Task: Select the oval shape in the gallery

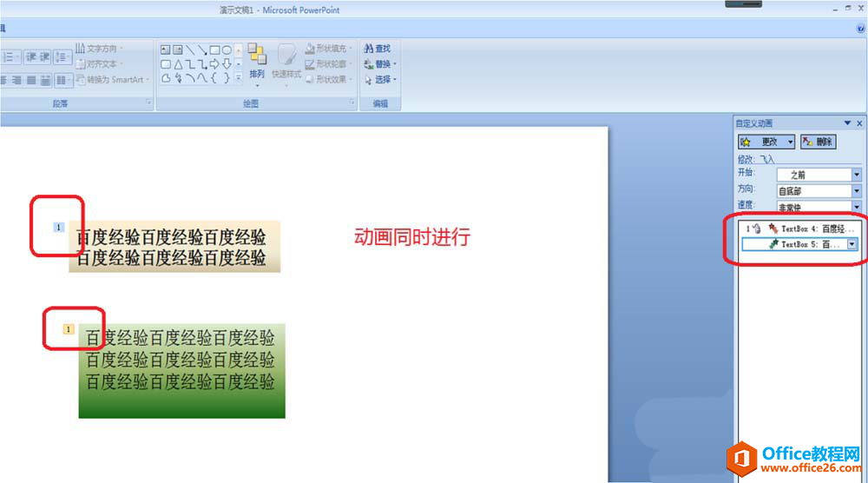Action: [x=227, y=50]
